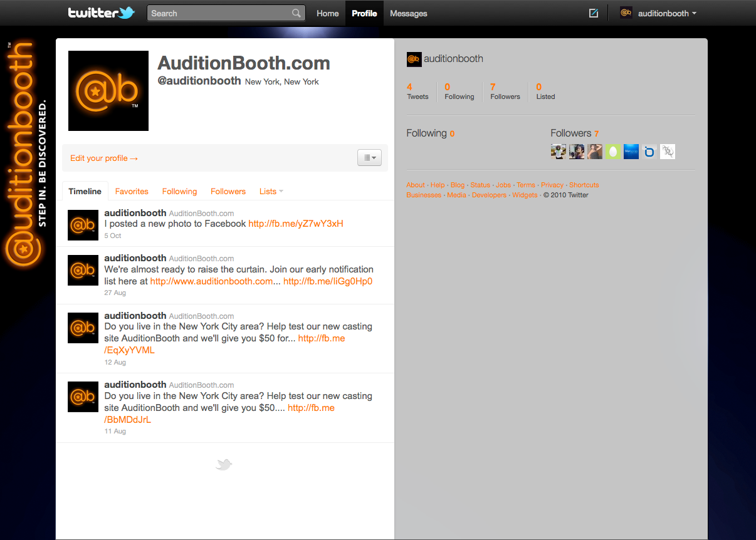Switch to the Timeline tab
The width and height of the screenshot is (756, 540).
click(x=85, y=191)
